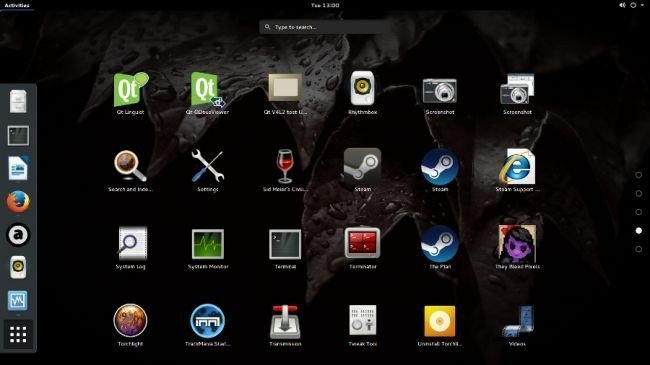Open the volume indicator in top bar
Image resolution: width=650 pixels, height=365 pixels.
click(x=622, y=5)
